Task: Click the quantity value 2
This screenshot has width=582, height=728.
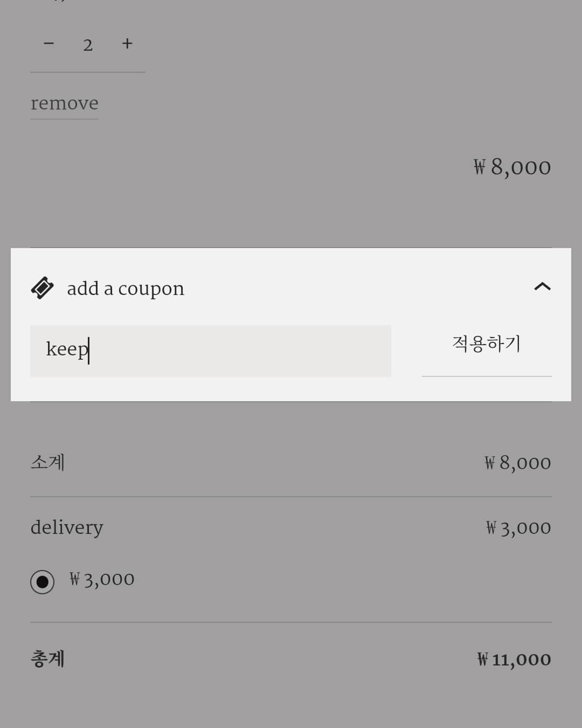Action: [x=88, y=45]
